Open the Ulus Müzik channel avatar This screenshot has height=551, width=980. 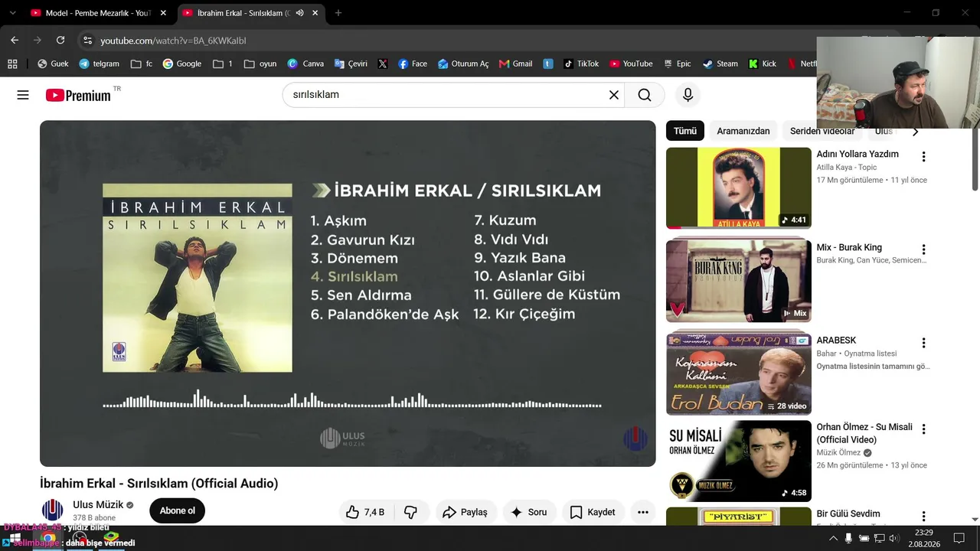click(x=53, y=510)
